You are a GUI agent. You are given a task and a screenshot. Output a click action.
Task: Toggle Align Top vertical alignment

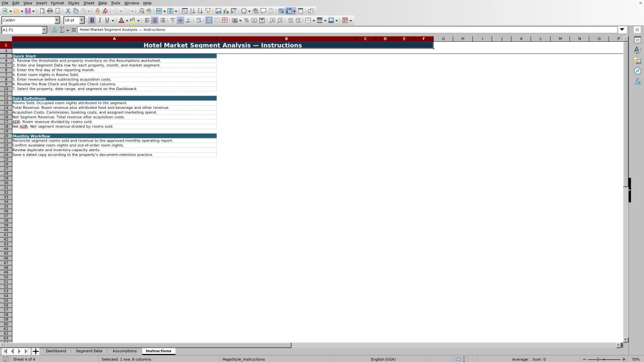(173, 20)
